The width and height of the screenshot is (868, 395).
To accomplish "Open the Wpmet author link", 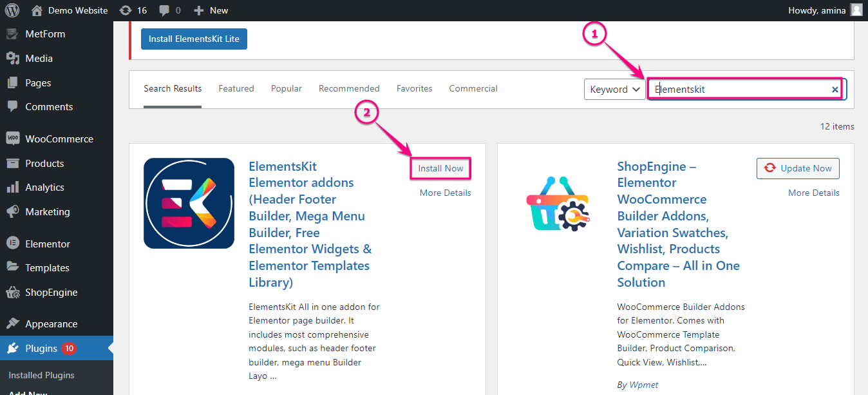I will pos(643,385).
